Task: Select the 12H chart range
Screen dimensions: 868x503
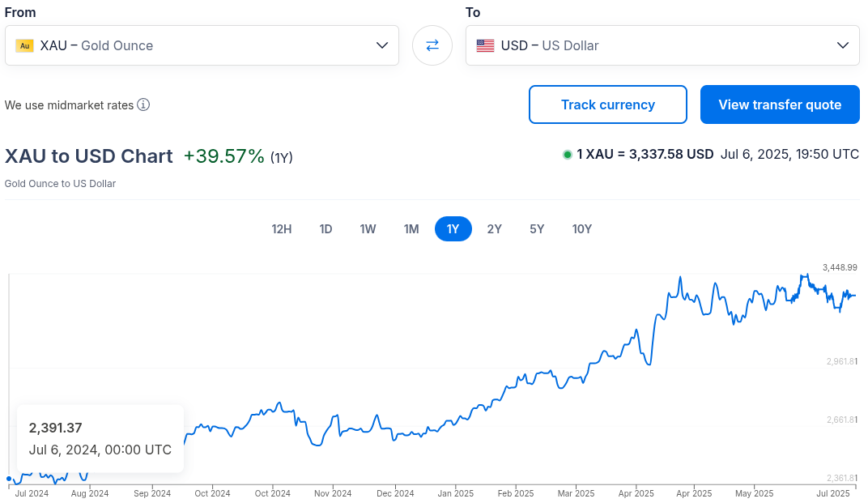Action: pos(281,229)
